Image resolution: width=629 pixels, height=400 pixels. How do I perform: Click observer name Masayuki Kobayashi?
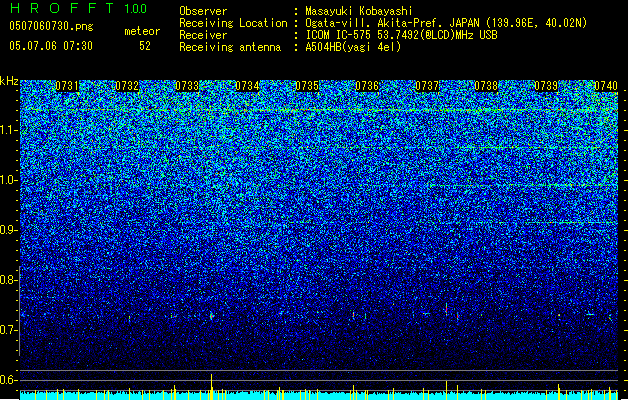click(x=358, y=11)
